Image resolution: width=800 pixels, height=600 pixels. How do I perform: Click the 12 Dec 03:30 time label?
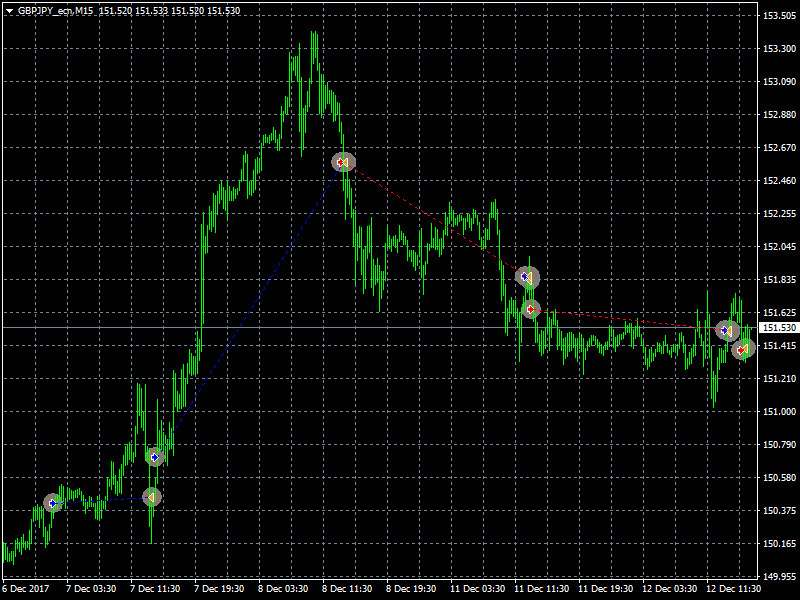point(670,589)
